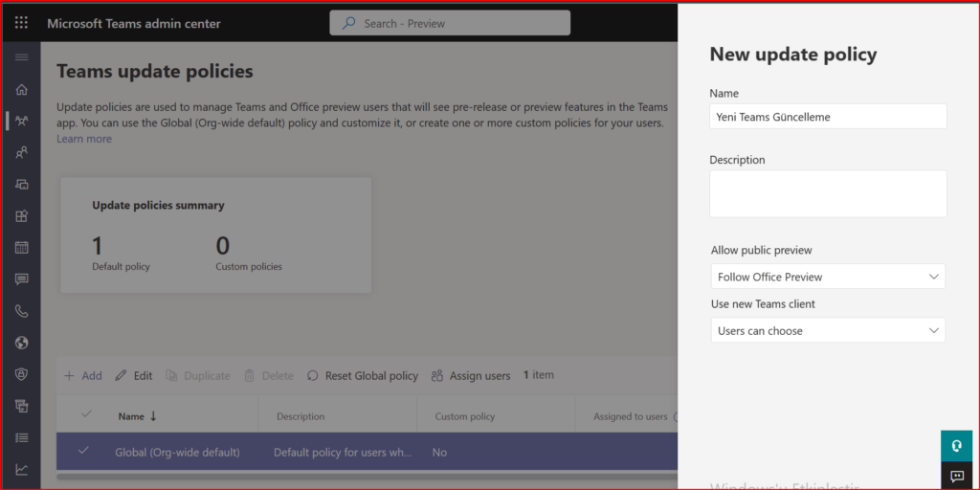Open the Analytics chart icon in sidebar

(x=21, y=469)
